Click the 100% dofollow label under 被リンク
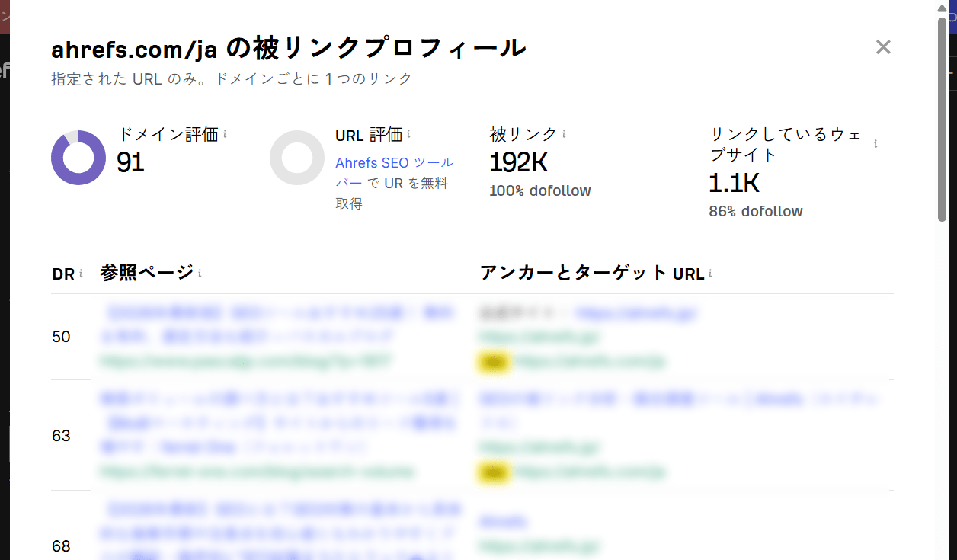This screenshot has width=957, height=560. [539, 190]
